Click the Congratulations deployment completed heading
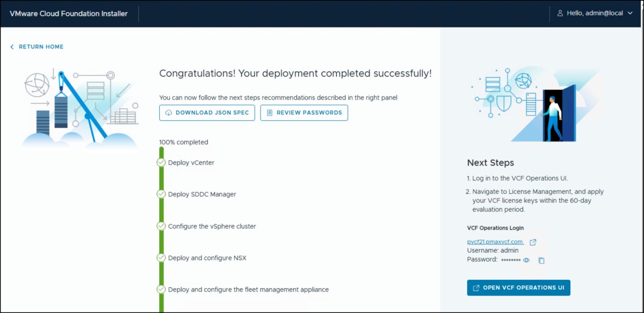The height and width of the screenshot is (313, 644). (295, 74)
